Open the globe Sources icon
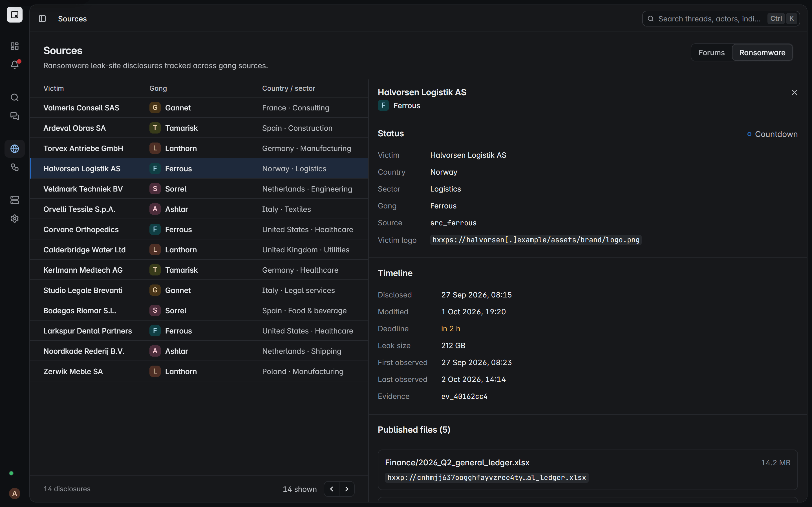812x507 pixels. click(14, 148)
